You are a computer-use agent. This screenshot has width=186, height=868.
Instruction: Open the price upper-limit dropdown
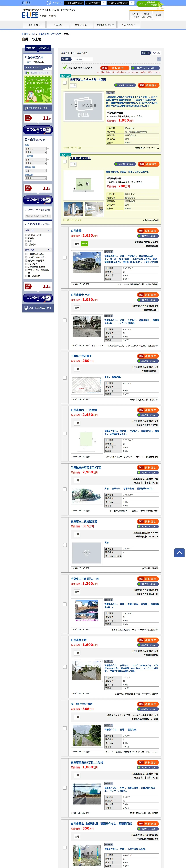[36, 152]
